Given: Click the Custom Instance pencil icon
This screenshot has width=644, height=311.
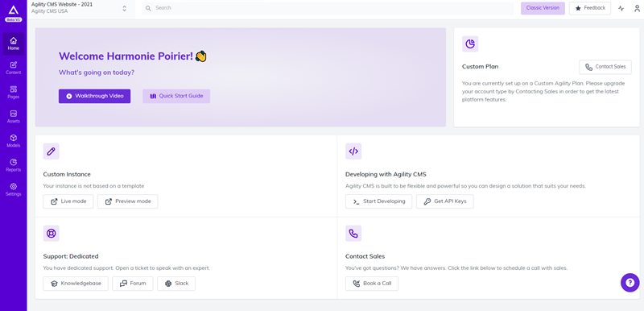Looking at the screenshot, I should [52, 151].
